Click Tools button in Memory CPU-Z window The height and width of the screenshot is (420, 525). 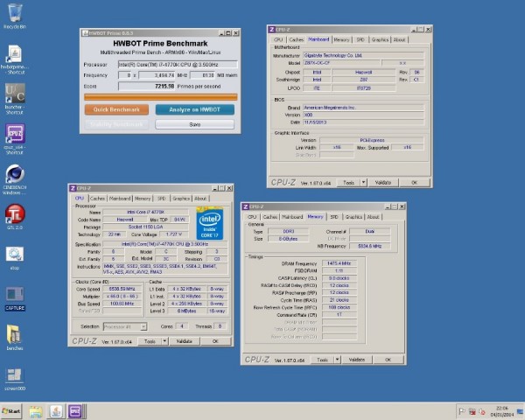click(x=322, y=360)
